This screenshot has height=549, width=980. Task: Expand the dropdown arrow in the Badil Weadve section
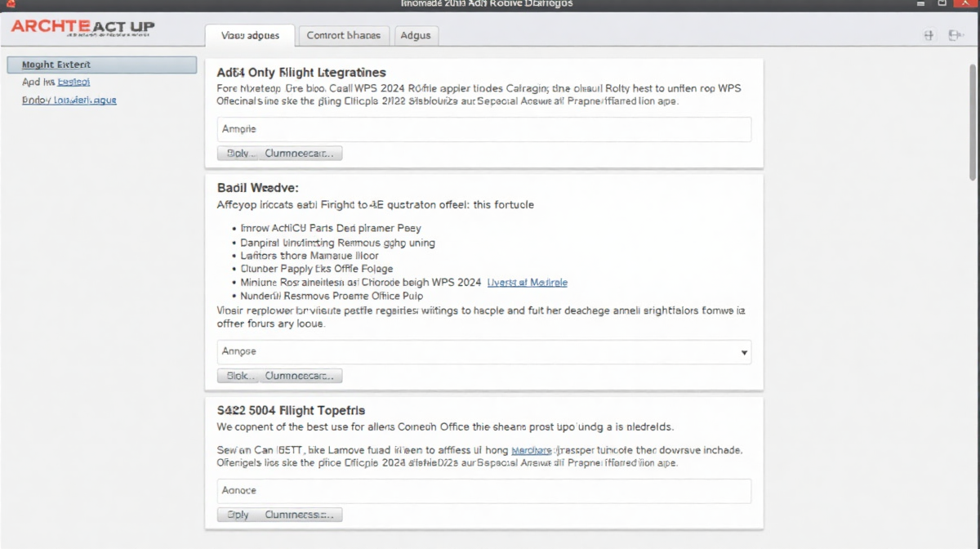tap(743, 352)
